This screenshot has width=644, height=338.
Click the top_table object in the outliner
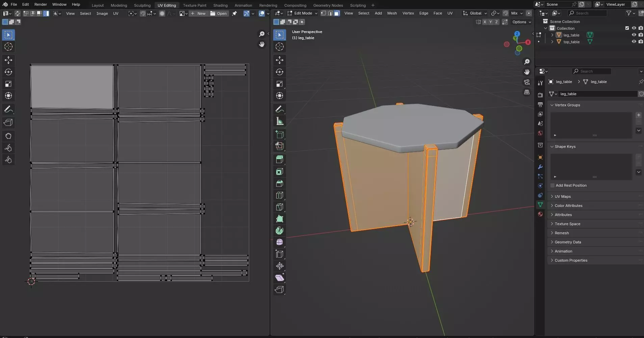[571, 42]
